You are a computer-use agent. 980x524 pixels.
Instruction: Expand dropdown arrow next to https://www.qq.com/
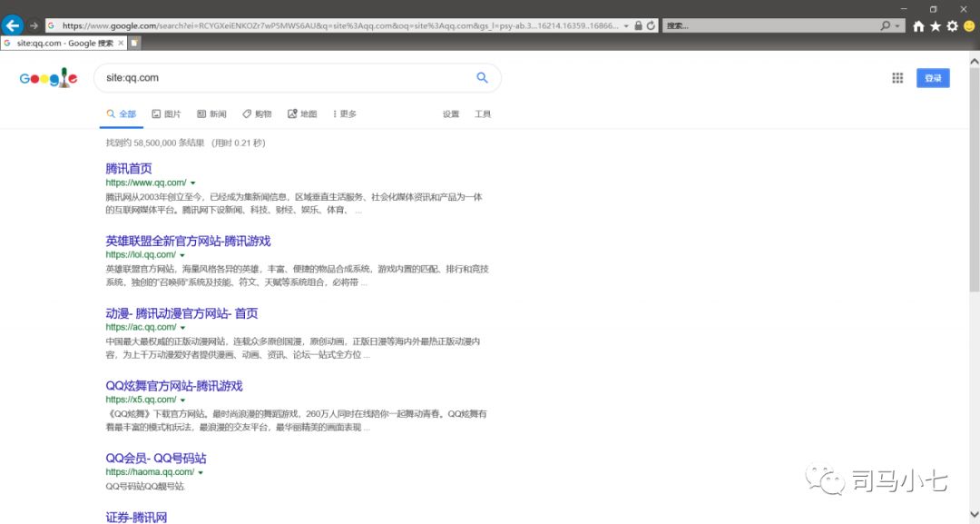[193, 183]
